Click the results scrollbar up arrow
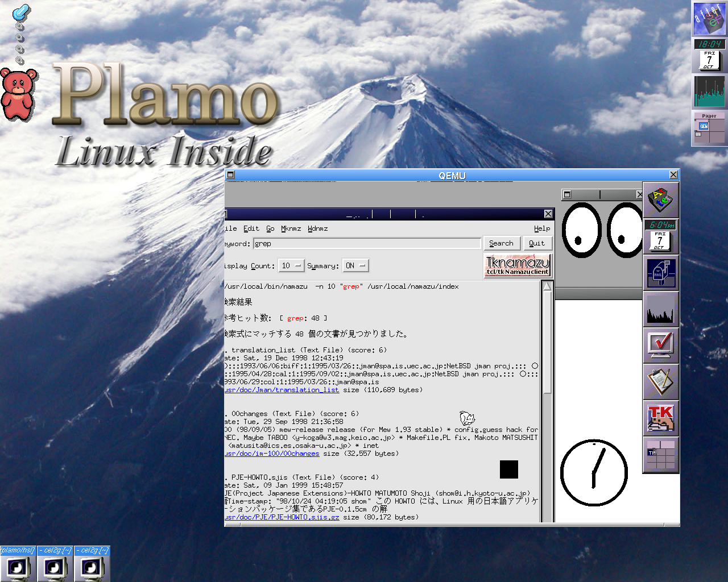The width and height of the screenshot is (728, 582). [547, 286]
